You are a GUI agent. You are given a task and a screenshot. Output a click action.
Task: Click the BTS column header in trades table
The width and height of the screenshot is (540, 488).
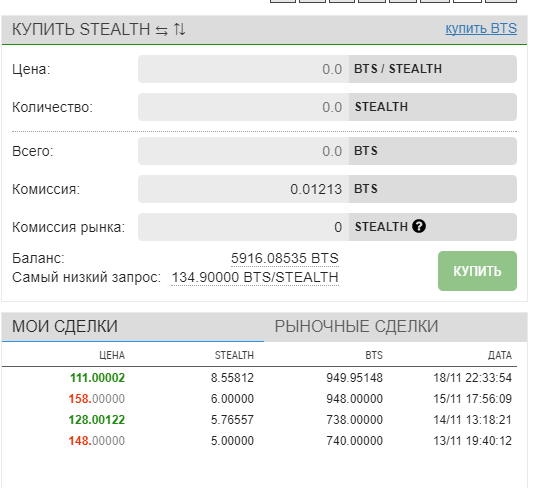pyautogui.click(x=374, y=355)
